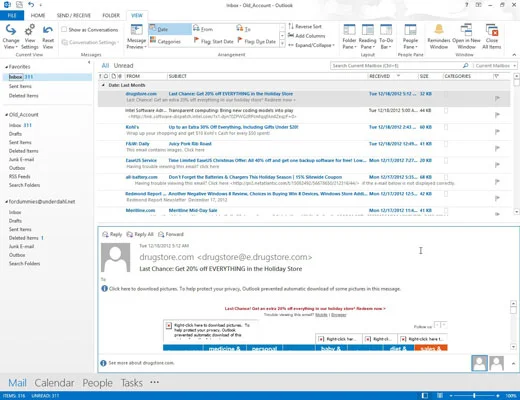Screen dimensions: 520x400
Task: Switch to the HOME ribbon tab
Action: (38, 15)
